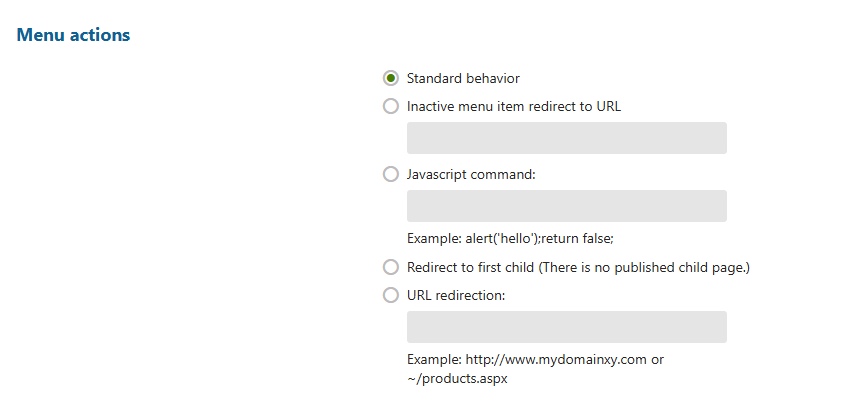
Task: Pick the Redirect to first child radio button
Action: [x=391, y=267]
